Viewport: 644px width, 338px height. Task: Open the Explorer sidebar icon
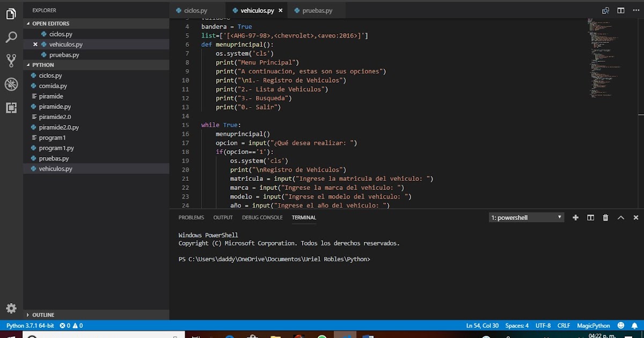point(11,13)
